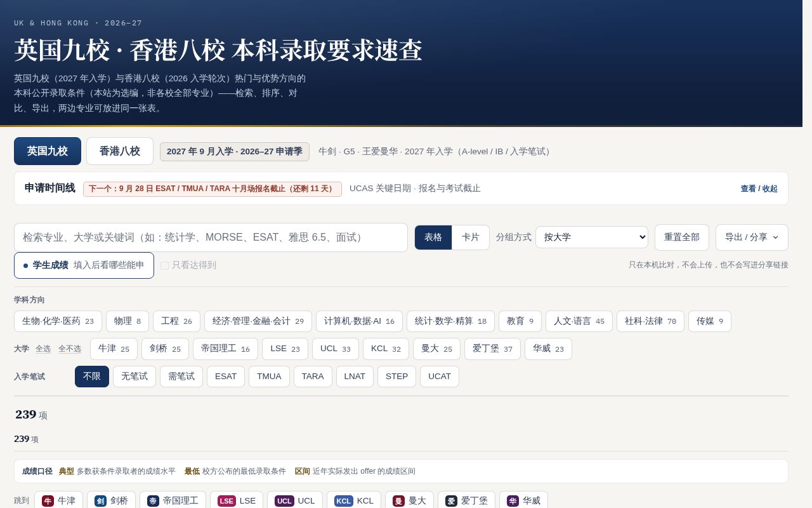Click the deadline badge about ESAT / TMUA / TARA
The width and height of the screenshot is (812, 508).
[x=213, y=189]
